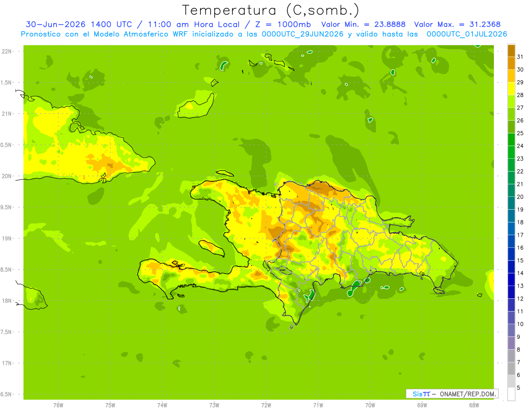Click the "68W" longitude tick label

(x=473, y=405)
